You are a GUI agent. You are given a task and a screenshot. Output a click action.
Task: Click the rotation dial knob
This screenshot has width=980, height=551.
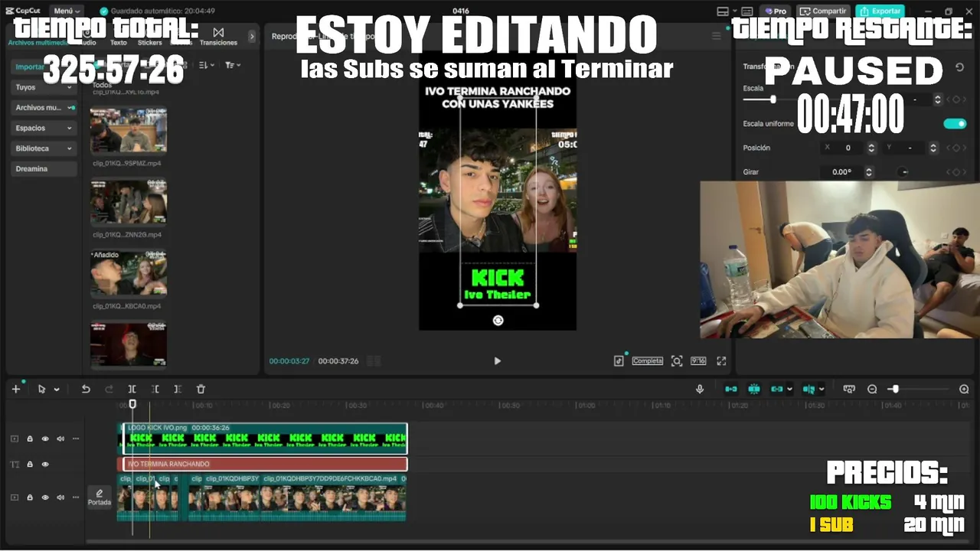pos(904,172)
